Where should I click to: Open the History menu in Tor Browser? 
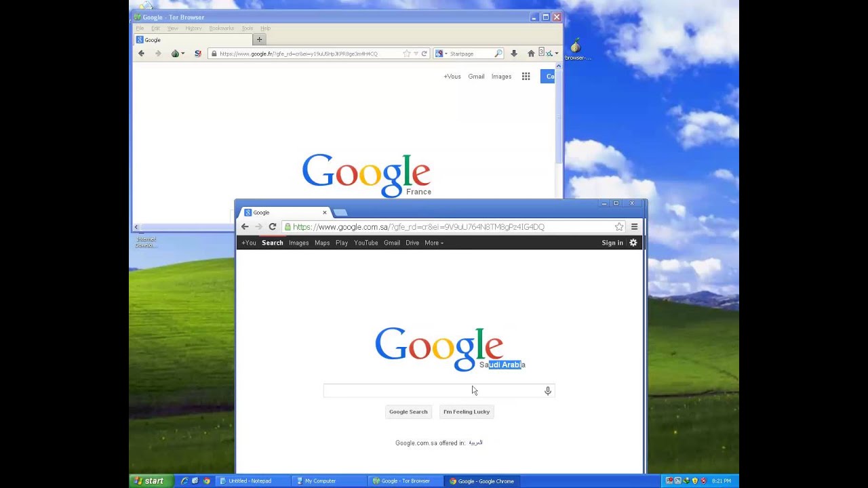(x=193, y=28)
